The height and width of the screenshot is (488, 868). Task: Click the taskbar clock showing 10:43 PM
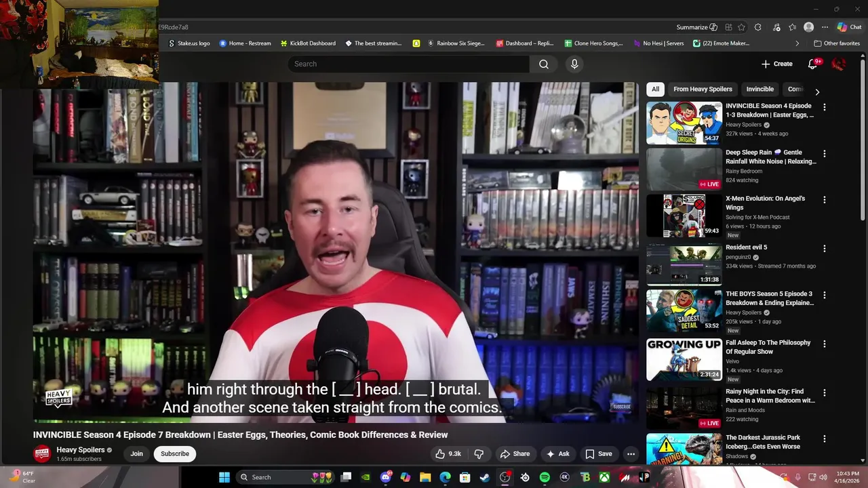coord(848,477)
